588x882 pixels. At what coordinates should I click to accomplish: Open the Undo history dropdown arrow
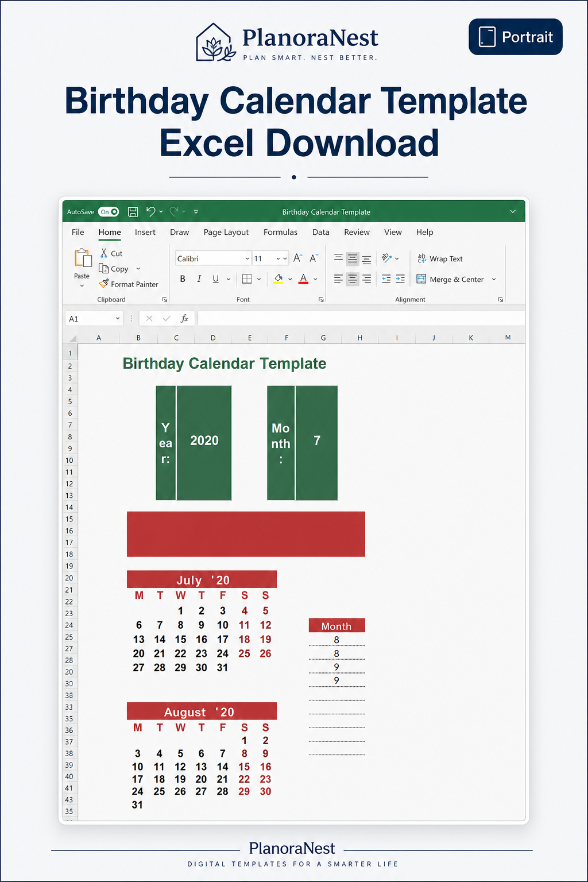tap(161, 212)
